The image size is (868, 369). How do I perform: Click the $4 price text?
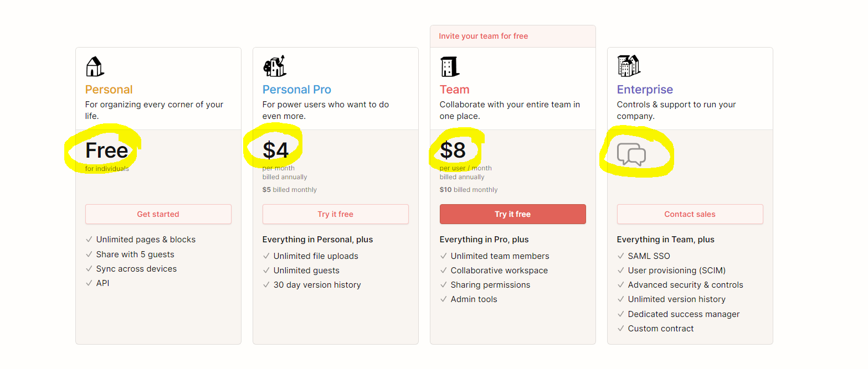[276, 150]
